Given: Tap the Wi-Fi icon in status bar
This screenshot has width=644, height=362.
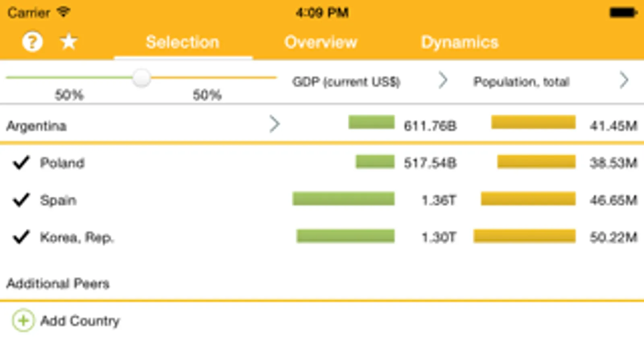Looking at the screenshot, I should click(63, 12).
